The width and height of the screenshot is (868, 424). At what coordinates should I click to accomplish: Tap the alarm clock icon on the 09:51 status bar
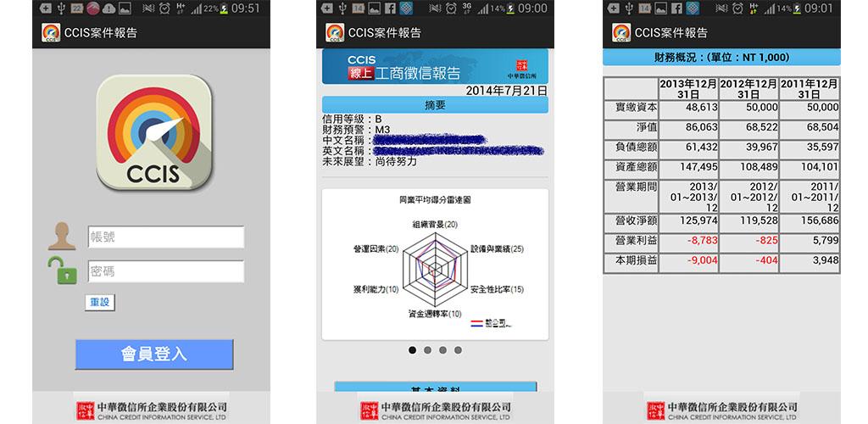(164, 8)
